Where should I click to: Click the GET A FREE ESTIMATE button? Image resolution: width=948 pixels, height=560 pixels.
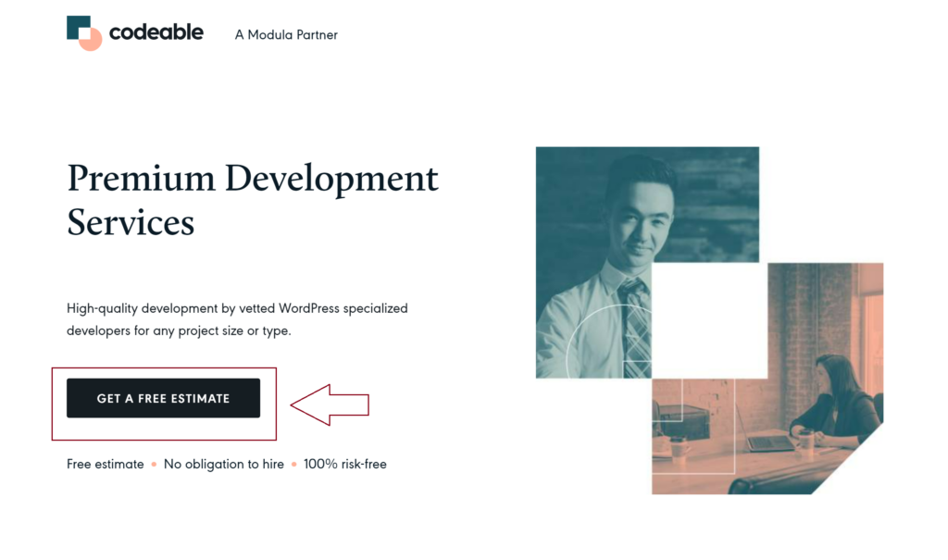[163, 398]
